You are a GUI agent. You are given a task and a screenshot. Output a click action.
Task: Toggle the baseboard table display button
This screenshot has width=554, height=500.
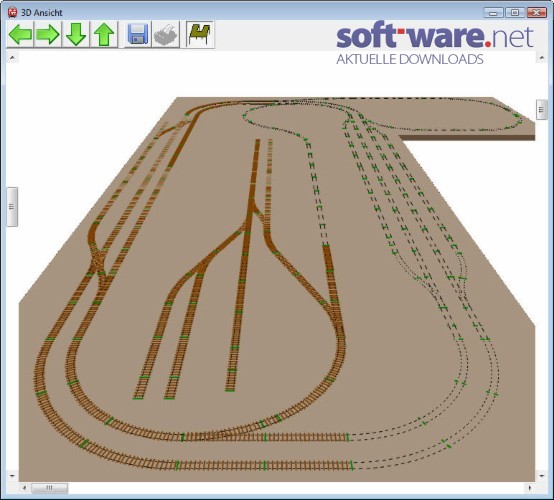(x=200, y=34)
